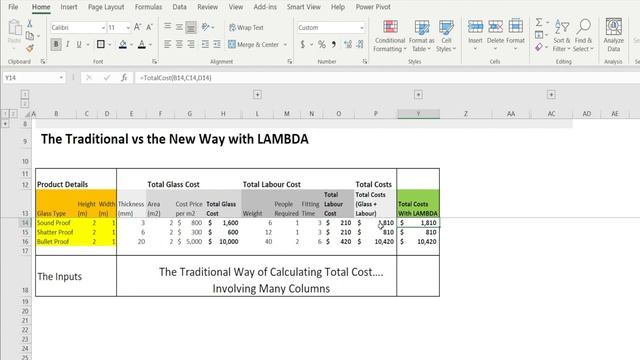Apply the red Font Color
Screen dimensions: 640x360
point(142,44)
